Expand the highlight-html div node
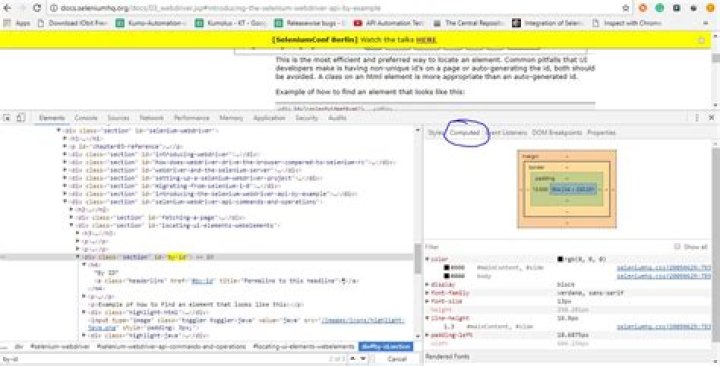720x366 pixels. (x=84, y=312)
